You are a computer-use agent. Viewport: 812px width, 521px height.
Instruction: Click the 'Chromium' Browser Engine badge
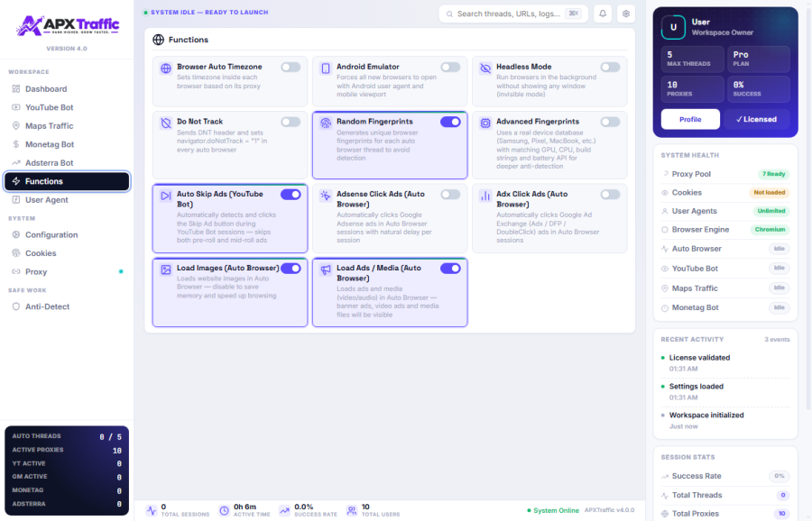[770, 229]
